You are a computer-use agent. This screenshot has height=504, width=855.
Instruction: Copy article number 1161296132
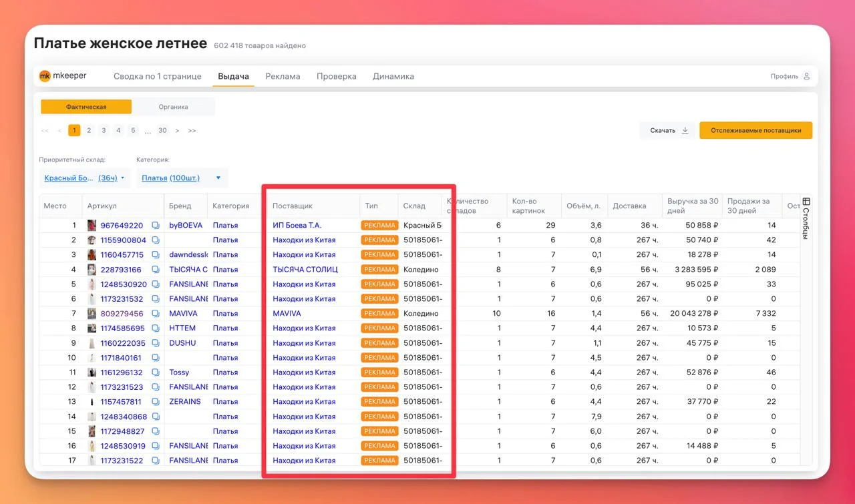[x=155, y=372]
